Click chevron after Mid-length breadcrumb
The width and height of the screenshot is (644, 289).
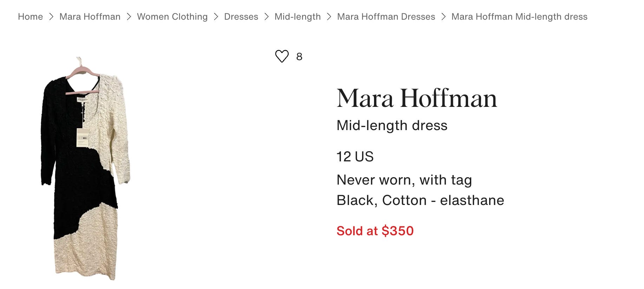point(329,17)
